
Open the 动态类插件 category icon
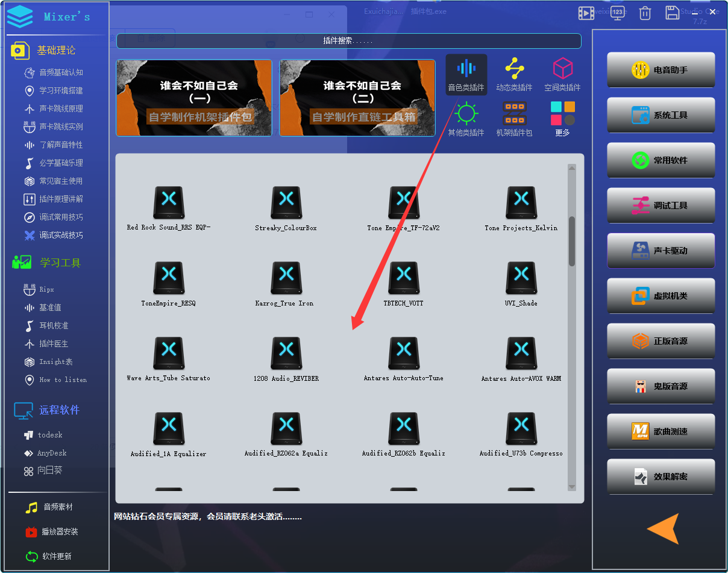click(x=514, y=68)
